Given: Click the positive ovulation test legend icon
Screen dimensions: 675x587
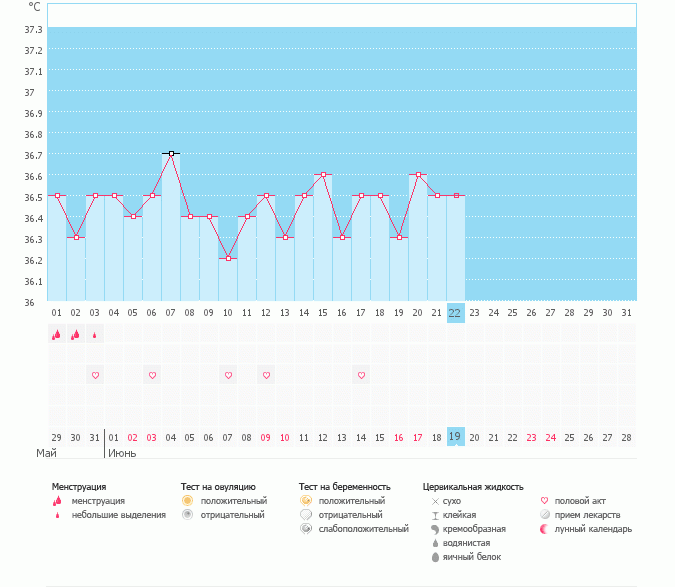Looking at the screenshot, I should pyautogui.click(x=187, y=500).
